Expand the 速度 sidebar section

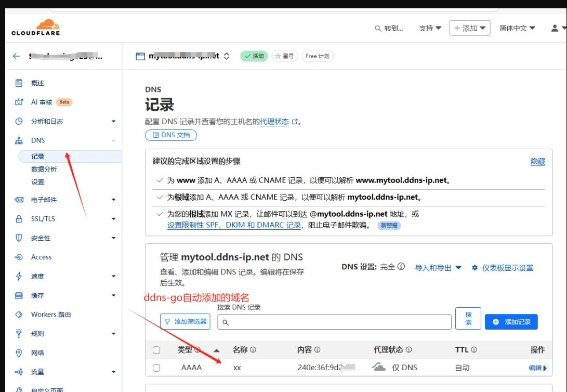point(113,276)
